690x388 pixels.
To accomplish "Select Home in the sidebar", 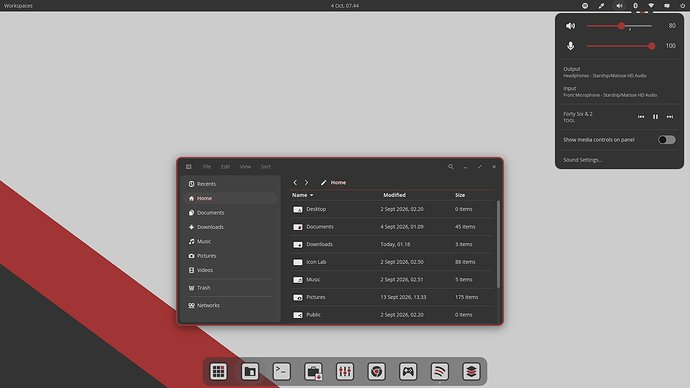I will tap(230, 198).
